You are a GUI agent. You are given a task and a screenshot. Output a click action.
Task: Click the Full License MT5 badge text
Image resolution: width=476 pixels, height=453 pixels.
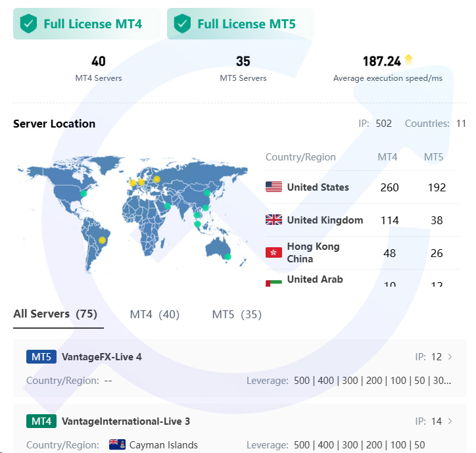pyautogui.click(x=247, y=24)
